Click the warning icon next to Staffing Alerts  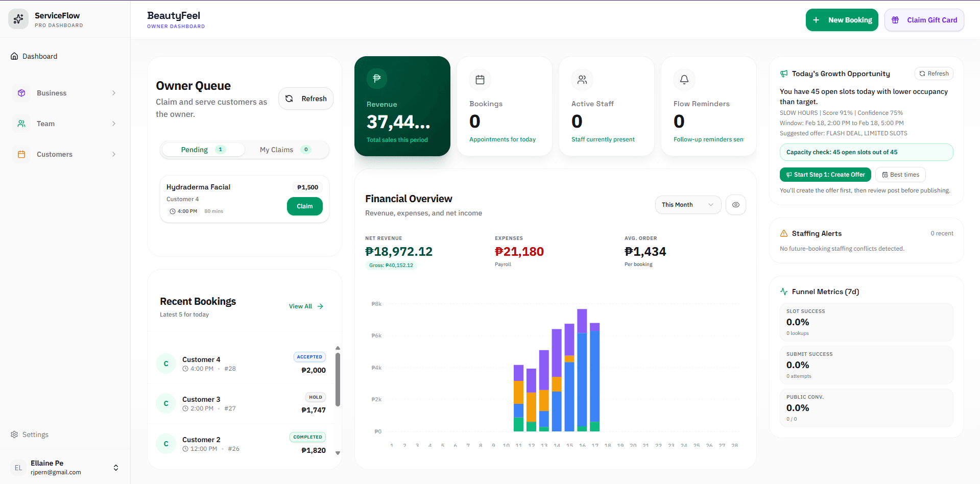point(783,233)
